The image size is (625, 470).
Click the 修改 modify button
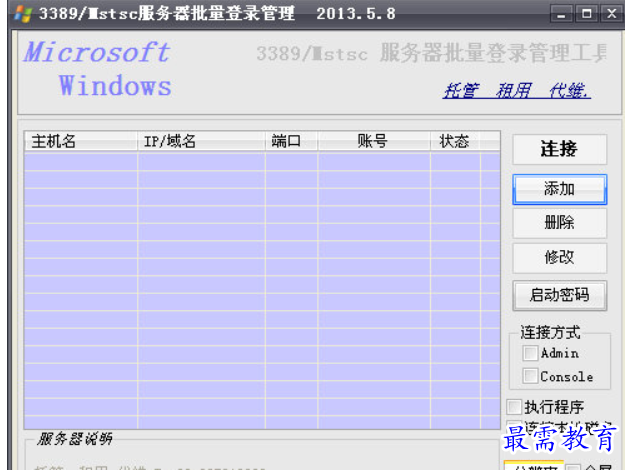pos(559,258)
